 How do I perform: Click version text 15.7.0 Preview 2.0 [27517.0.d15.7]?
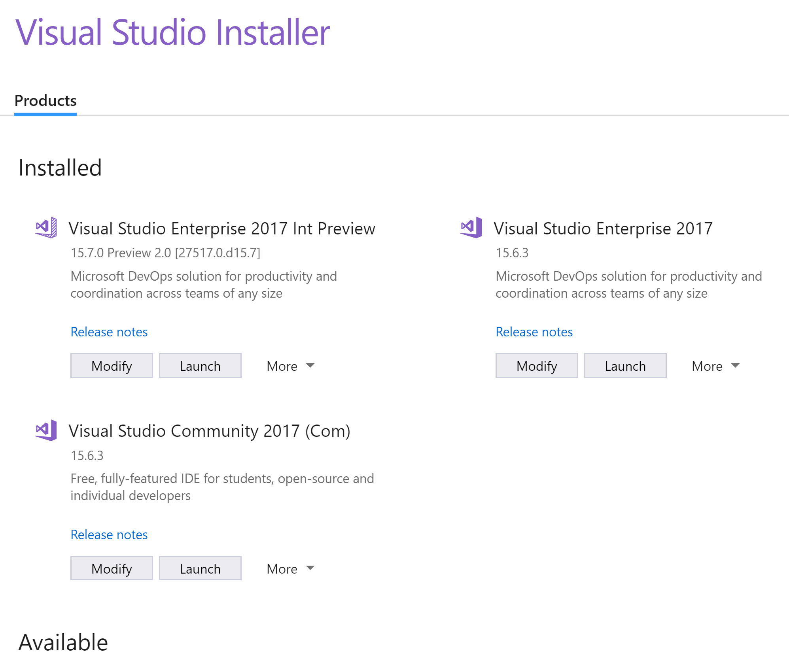[165, 253]
